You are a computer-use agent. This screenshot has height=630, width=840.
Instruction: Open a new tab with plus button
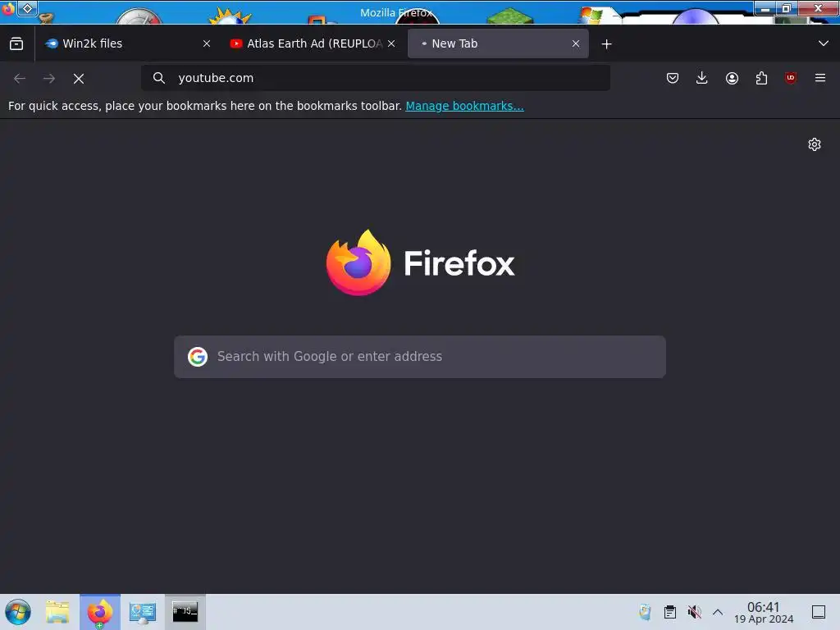(606, 44)
